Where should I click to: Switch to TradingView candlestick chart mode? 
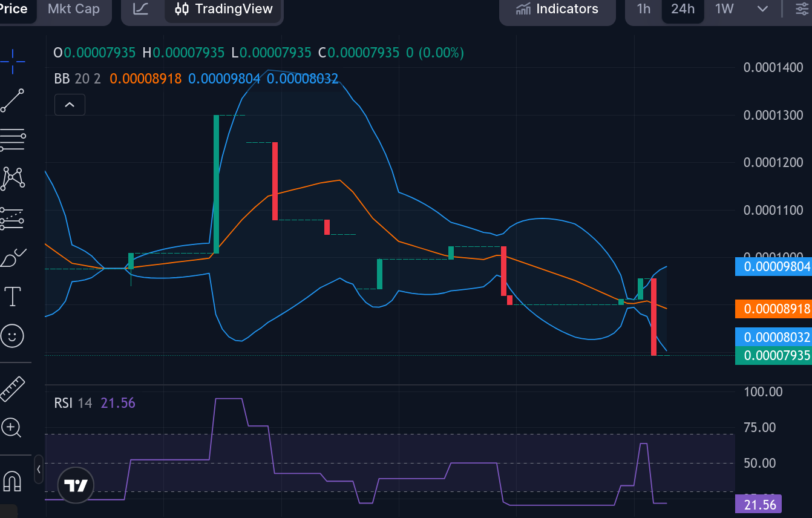point(224,9)
